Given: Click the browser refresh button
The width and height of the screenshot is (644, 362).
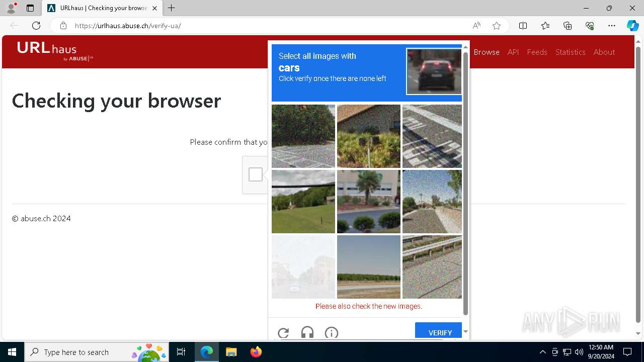Looking at the screenshot, I should pyautogui.click(x=36, y=26).
